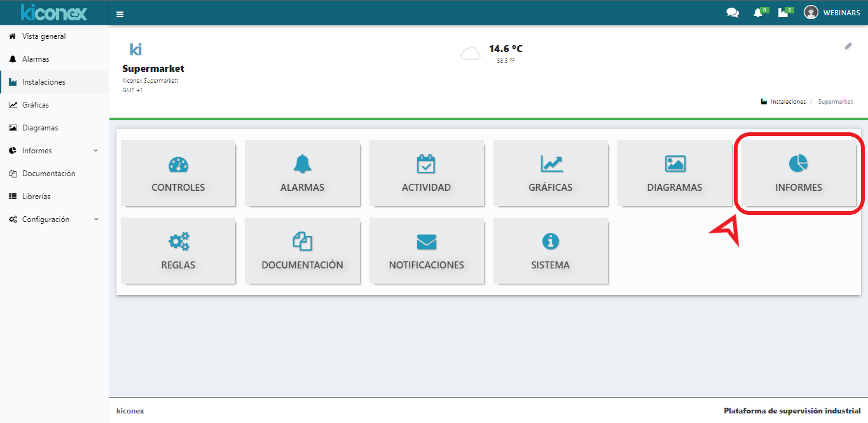Open the Controles tile
868x423 pixels.
[178, 173]
